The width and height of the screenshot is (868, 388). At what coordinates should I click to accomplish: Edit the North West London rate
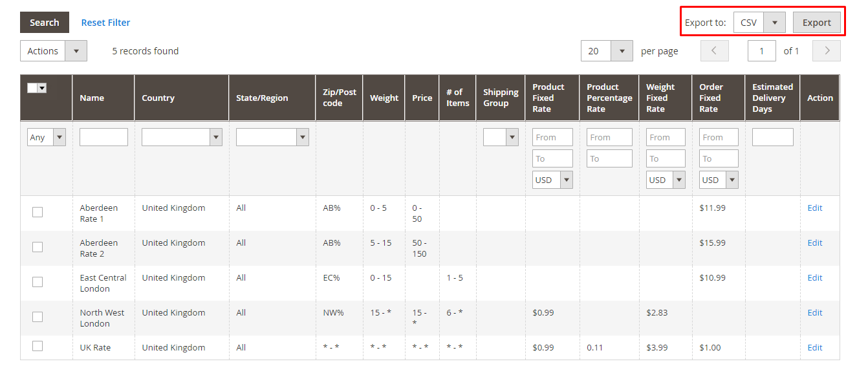click(x=814, y=312)
